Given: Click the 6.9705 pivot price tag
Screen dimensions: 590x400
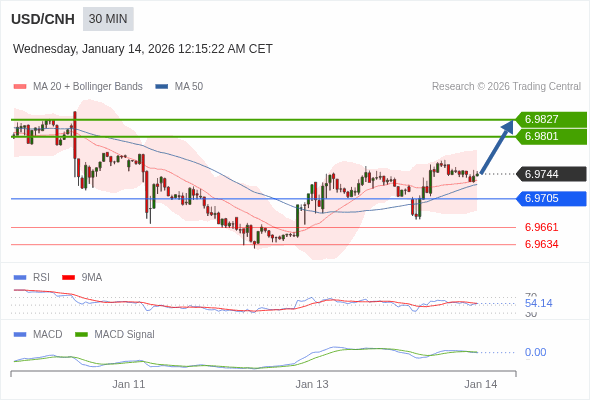Looking at the screenshot, I should pos(551,198).
